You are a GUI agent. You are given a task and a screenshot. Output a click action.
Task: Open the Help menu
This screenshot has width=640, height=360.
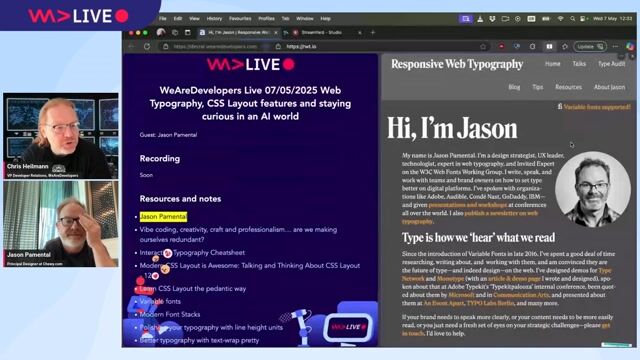(x=325, y=19)
